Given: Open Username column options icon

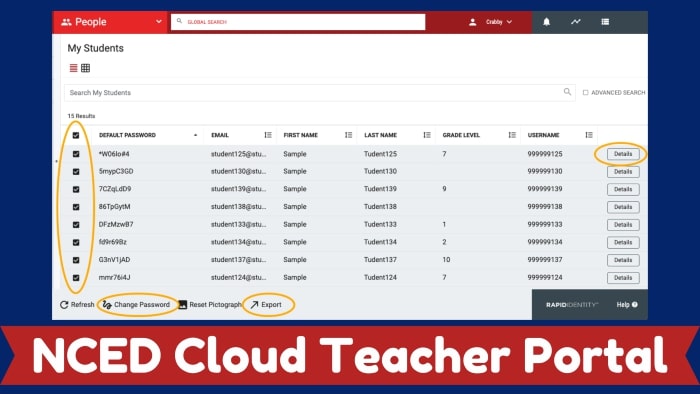Looking at the screenshot, I should 589,135.
